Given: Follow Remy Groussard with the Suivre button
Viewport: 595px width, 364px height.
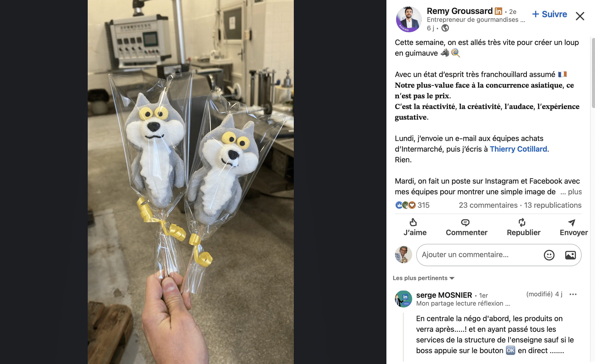Looking at the screenshot, I should pos(550,14).
